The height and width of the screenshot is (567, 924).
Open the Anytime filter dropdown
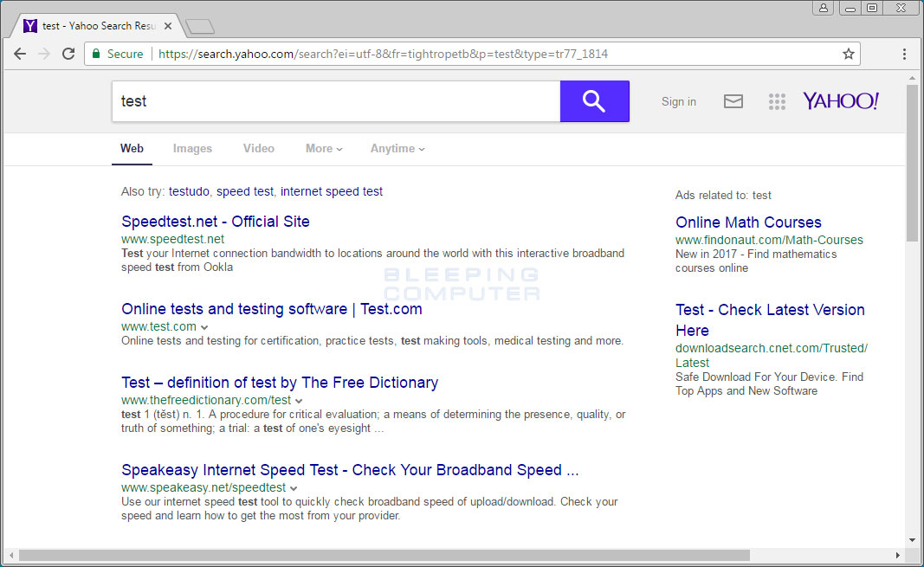(397, 148)
